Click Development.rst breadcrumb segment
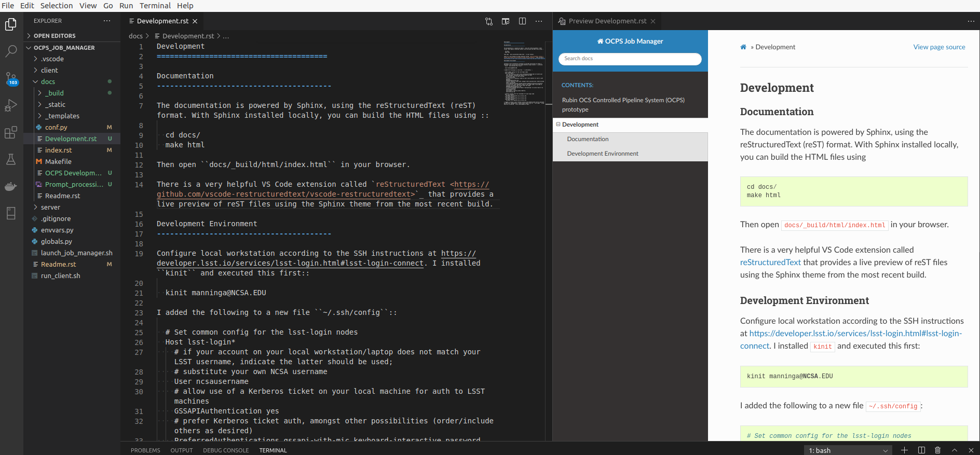The height and width of the screenshot is (455, 980). (x=188, y=36)
